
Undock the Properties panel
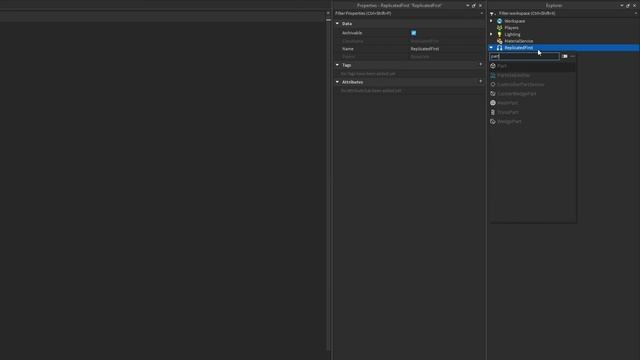click(x=473, y=5)
